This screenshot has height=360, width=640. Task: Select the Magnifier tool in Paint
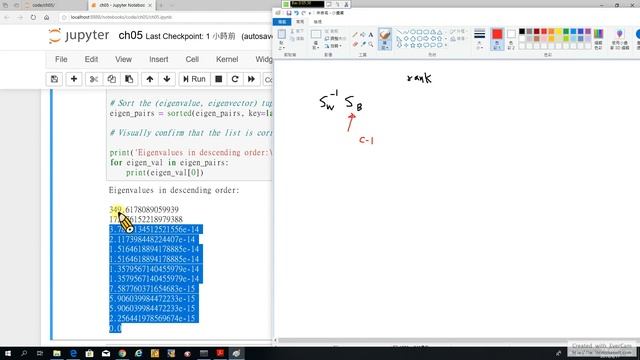371,44
